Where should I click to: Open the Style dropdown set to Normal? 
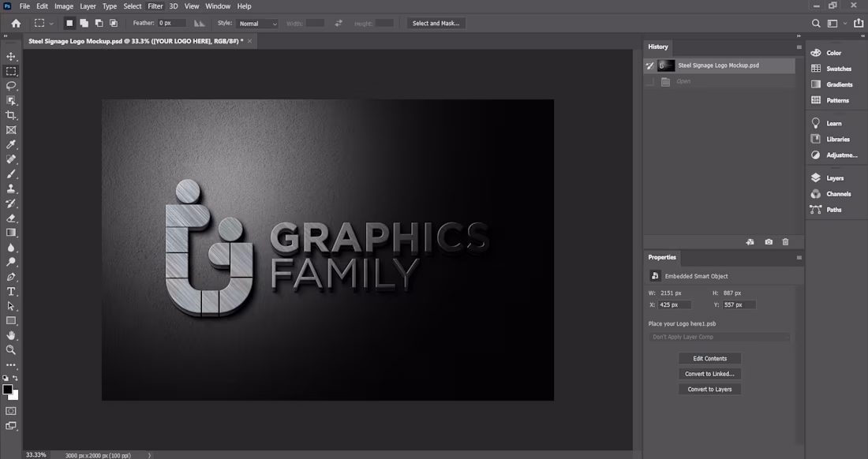tap(257, 23)
